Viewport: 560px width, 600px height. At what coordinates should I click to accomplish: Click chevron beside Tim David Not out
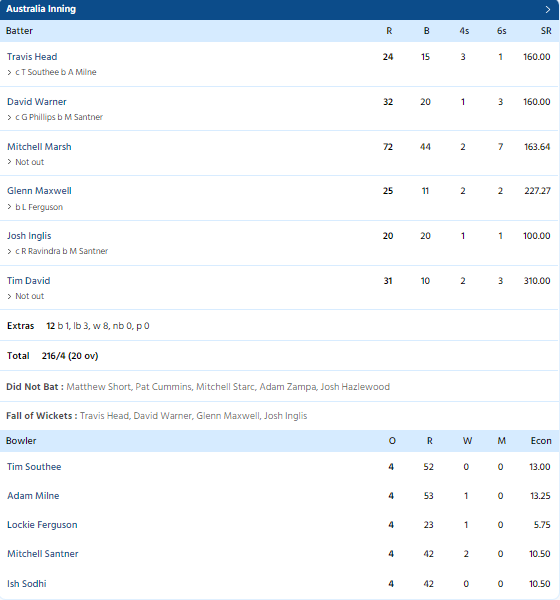[9, 296]
